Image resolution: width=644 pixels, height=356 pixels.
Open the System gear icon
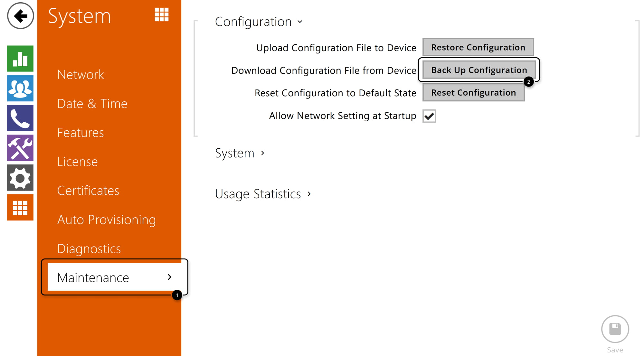pyautogui.click(x=20, y=178)
